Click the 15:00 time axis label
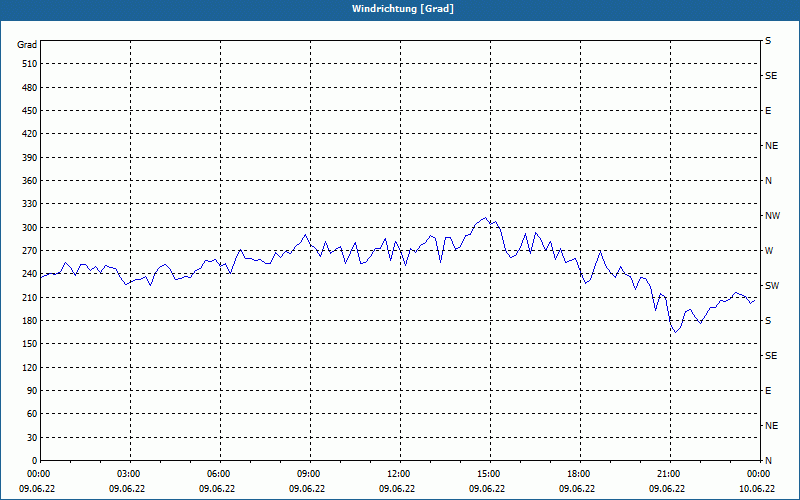This screenshot has width=800, height=500. [x=491, y=474]
